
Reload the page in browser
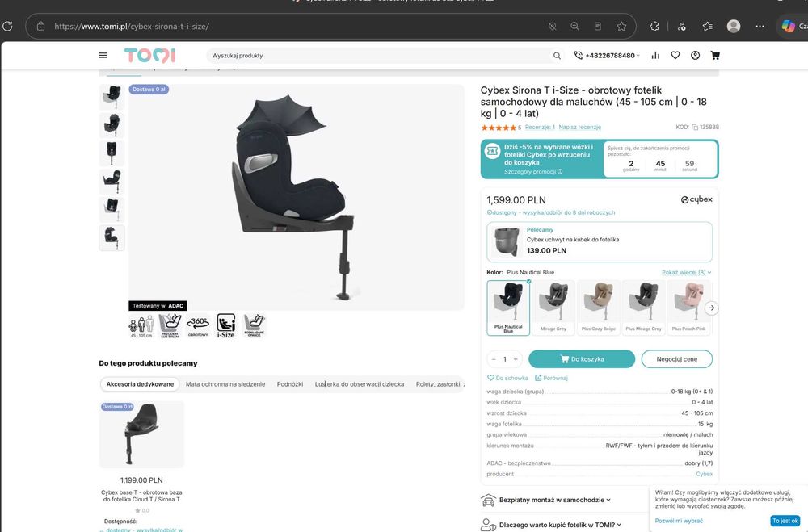point(7,27)
